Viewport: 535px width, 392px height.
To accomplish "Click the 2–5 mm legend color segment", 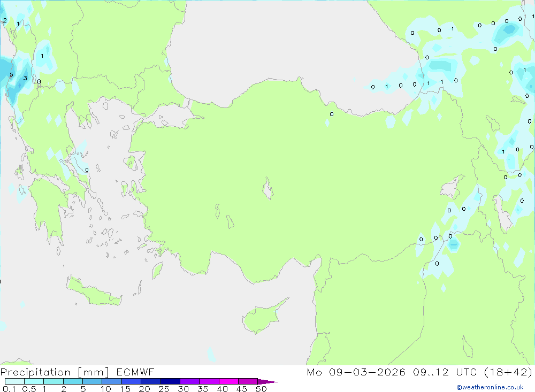I will (73, 381).
